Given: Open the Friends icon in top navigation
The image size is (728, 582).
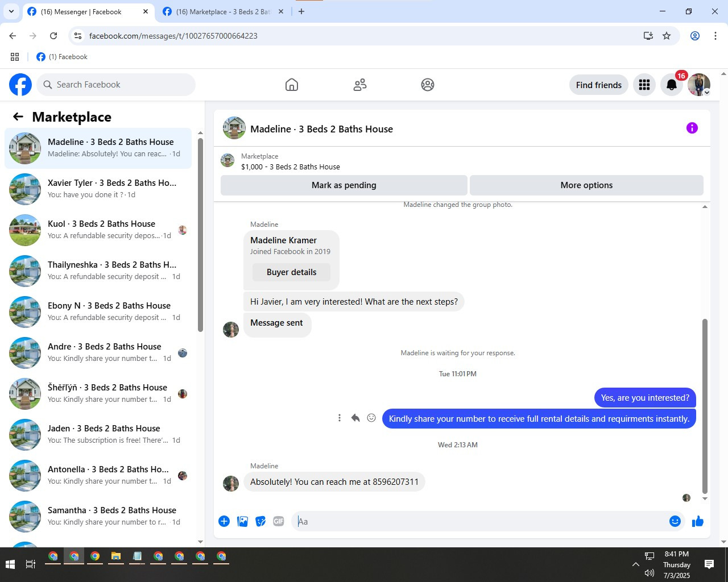Looking at the screenshot, I should coord(360,85).
